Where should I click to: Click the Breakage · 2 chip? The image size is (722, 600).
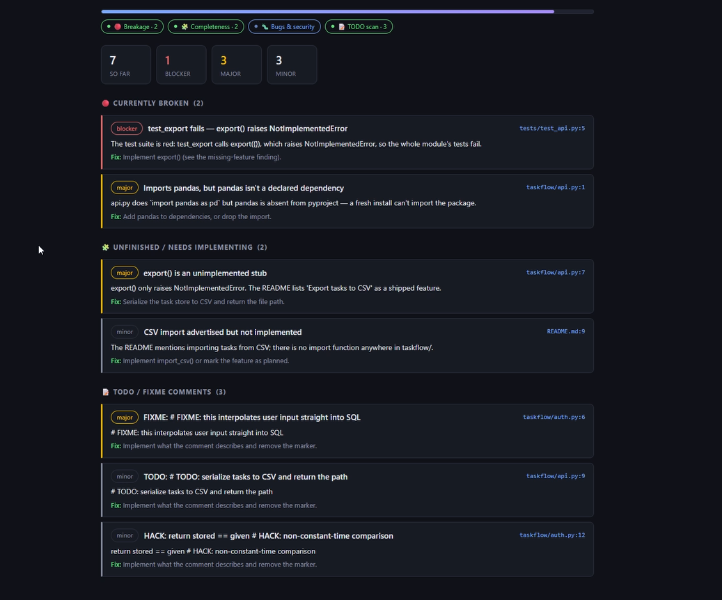(x=132, y=27)
